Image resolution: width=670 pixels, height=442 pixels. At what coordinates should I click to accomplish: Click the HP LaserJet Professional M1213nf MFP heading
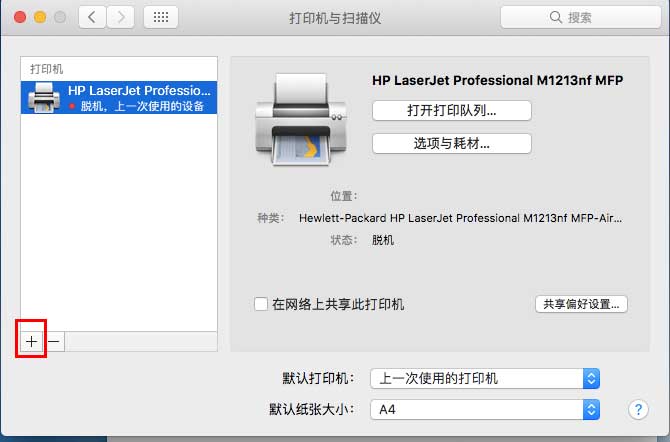tap(497, 80)
